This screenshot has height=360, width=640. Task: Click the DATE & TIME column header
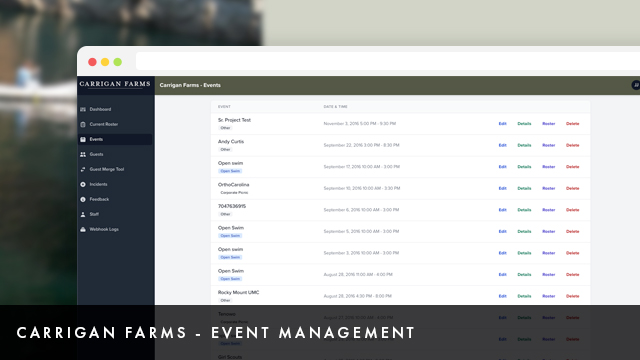(336, 107)
